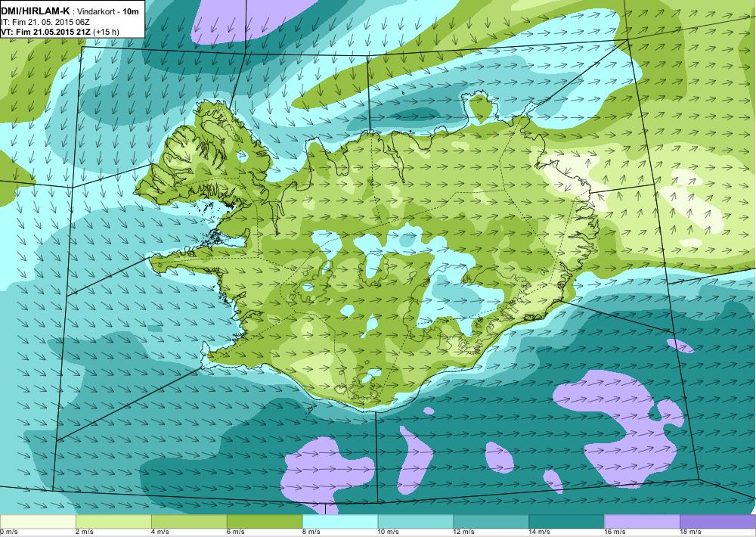Click the '10 m/s' legend label
Viewport: 756px width, 537px height.
point(389,532)
